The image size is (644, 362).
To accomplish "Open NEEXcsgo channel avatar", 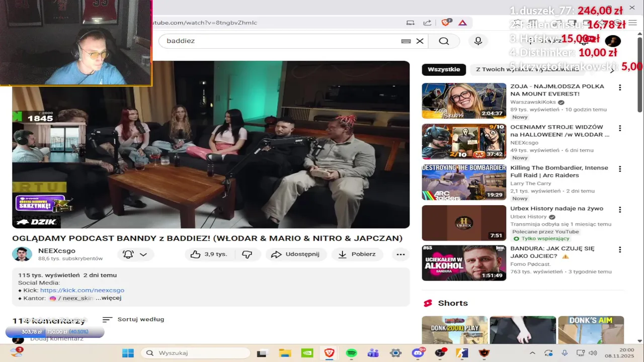I will pos(22,254).
